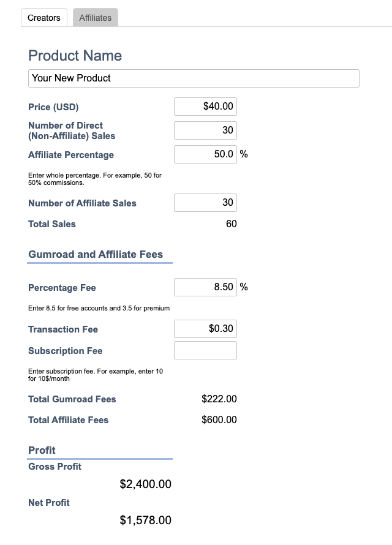The width and height of the screenshot is (392, 545).
Task: Click the empty Subscription Fee field
Action: pyautogui.click(x=205, y=350)
